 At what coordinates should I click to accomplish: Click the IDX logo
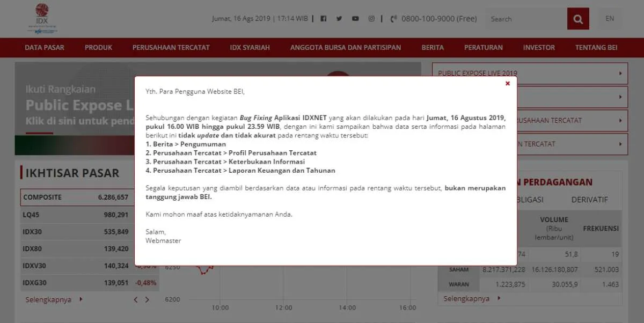(x=42, y=18)
